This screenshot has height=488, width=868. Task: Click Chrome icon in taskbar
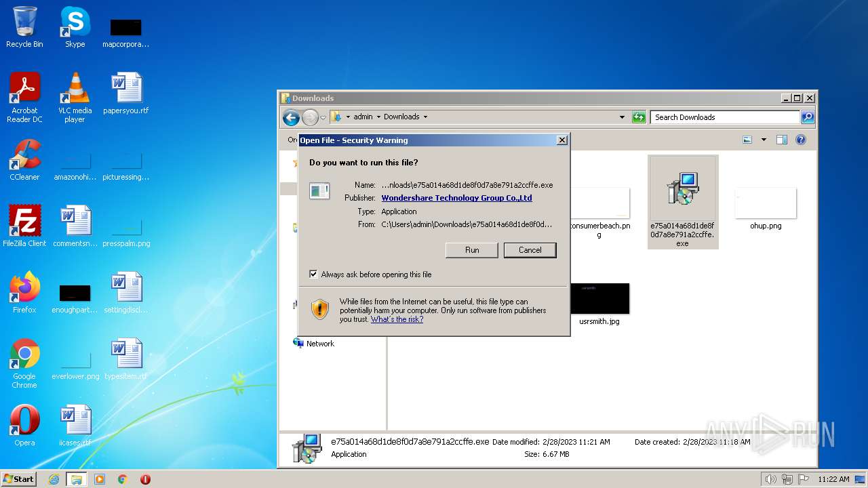pyautogui.click(x=123, y=479)
